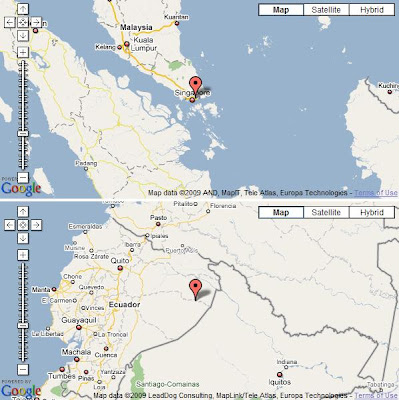The height and width of the screenshot is (400, 399).
Task: Click the Esmeraldas city label
Action: pyautogui.click(x=85, y=227)
